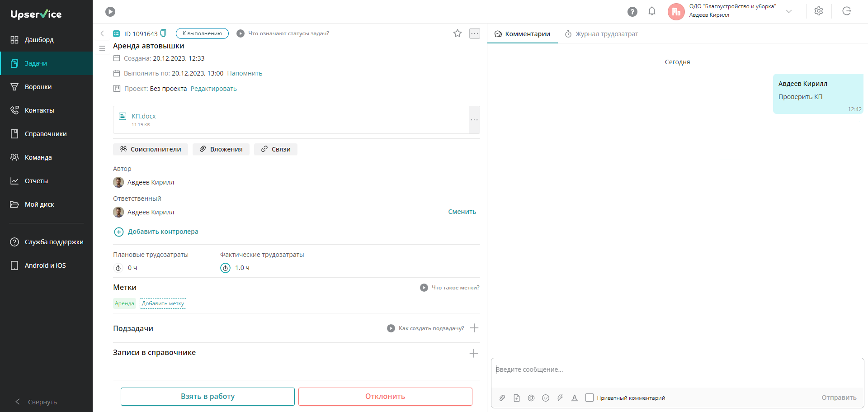Mark the task as favorite with star
The width and height of the screenshot is (868, 412).
[458, 33]
